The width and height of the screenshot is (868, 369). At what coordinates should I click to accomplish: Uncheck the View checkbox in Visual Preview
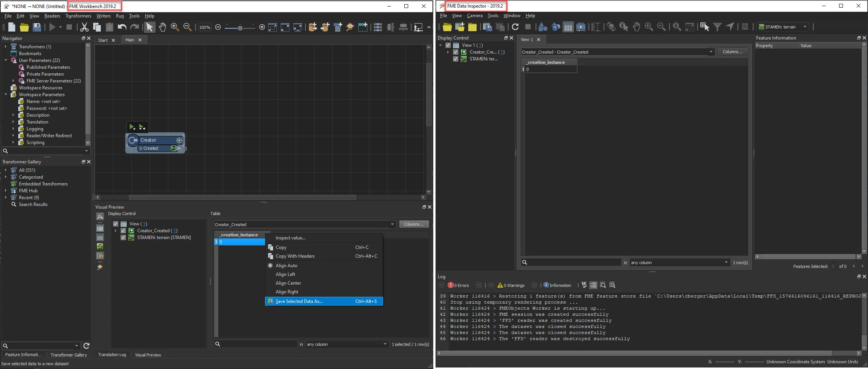tap(116, 224)
